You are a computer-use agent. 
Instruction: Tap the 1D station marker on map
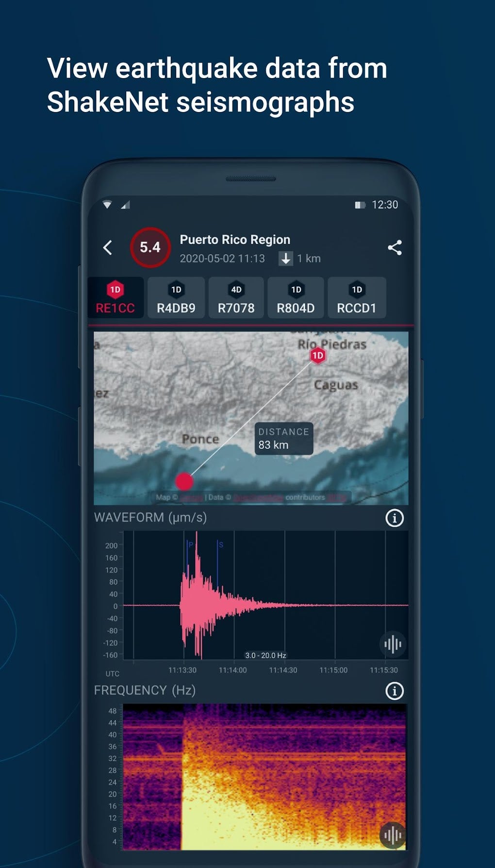pos(318,356)
